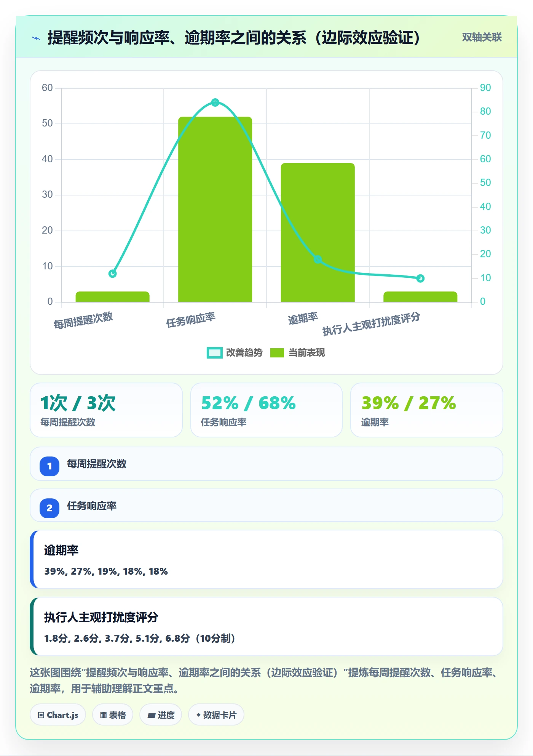Click the 逾期率 green bar in chart
The width and height of the screenshot is (533, 756).
318,232
